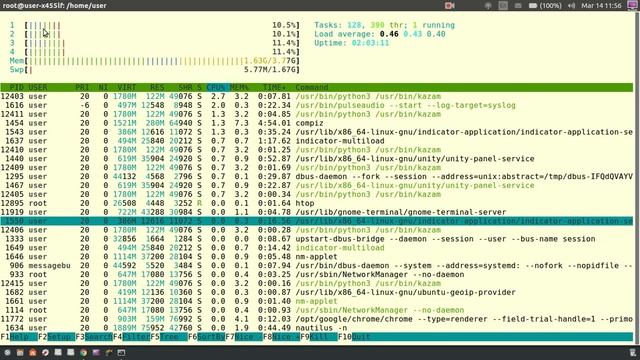
Task: Open F6 SortBy menu in footer
Action: (x=207, y=337)
